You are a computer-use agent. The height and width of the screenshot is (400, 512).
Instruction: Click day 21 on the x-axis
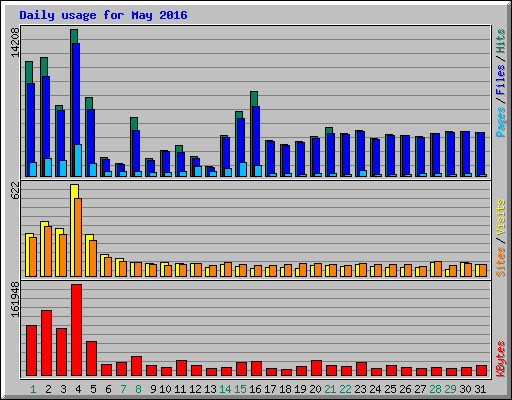[x=330, y=389]
